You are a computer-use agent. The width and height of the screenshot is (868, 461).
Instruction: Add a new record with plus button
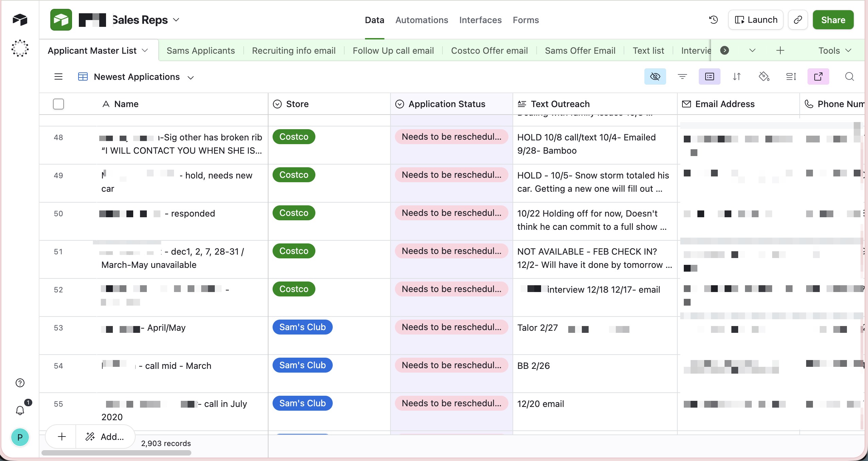coord(62,437)
